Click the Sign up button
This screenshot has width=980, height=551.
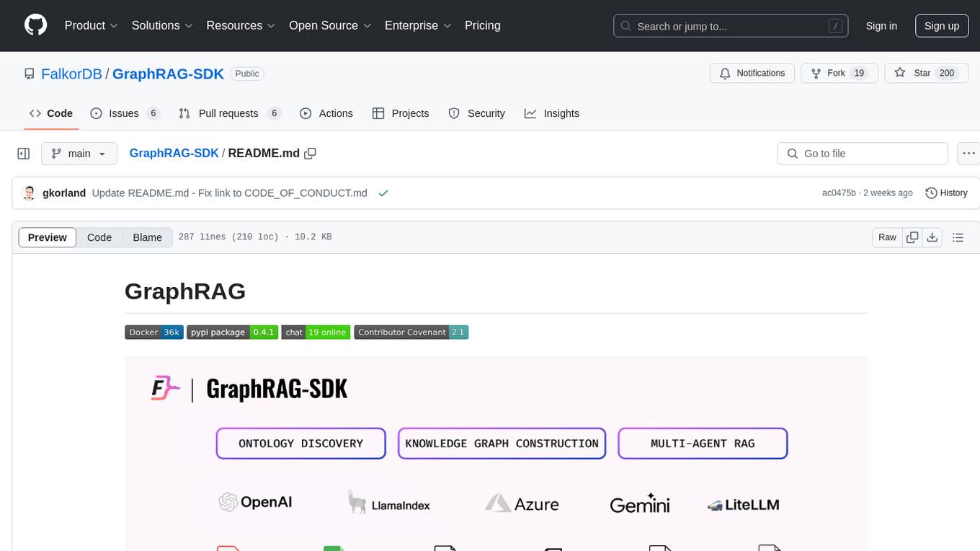(x=942, y=26)
